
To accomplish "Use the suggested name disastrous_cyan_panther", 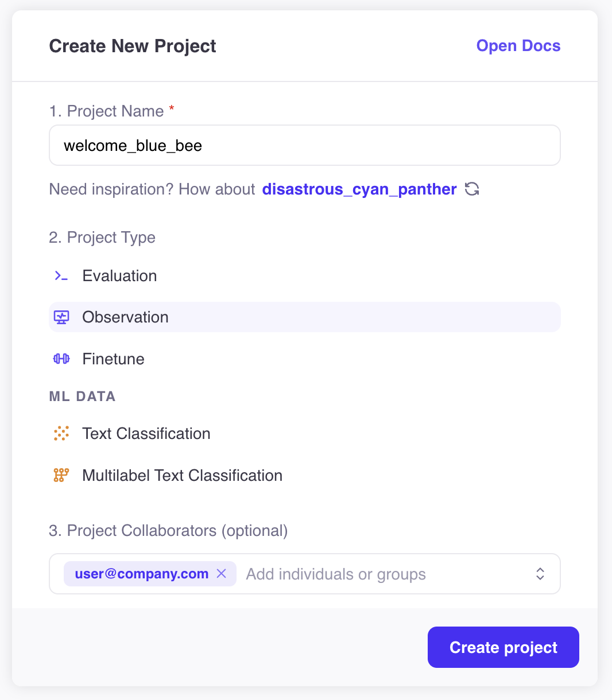I will tap(359, 189).
